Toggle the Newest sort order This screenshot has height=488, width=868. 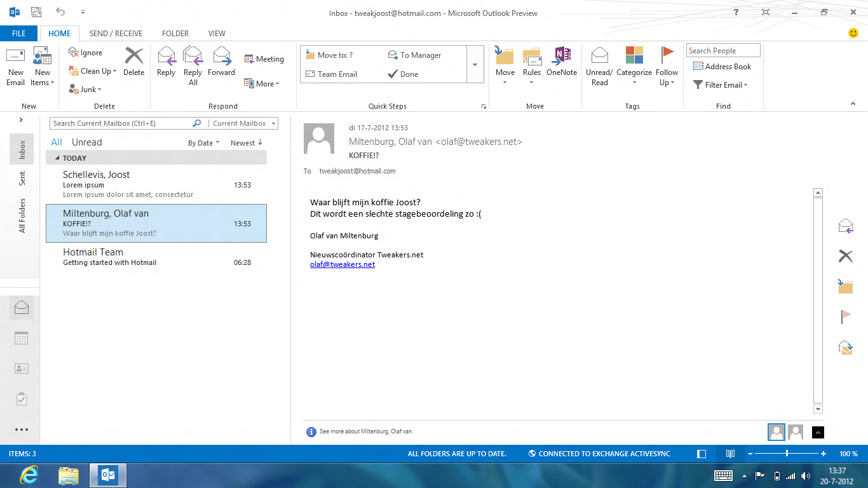point(247,143)
